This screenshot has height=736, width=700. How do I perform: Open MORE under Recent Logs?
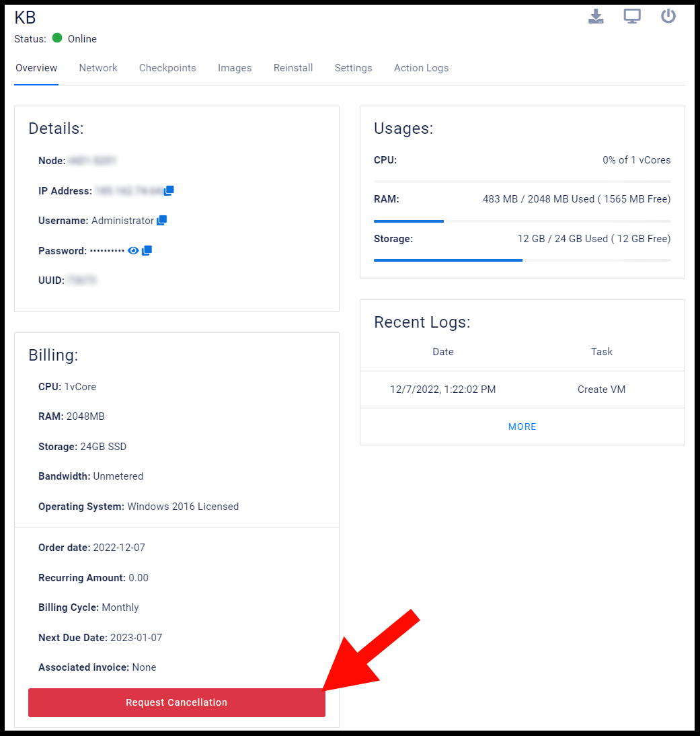pyautogui.click(x=522, y=427)
